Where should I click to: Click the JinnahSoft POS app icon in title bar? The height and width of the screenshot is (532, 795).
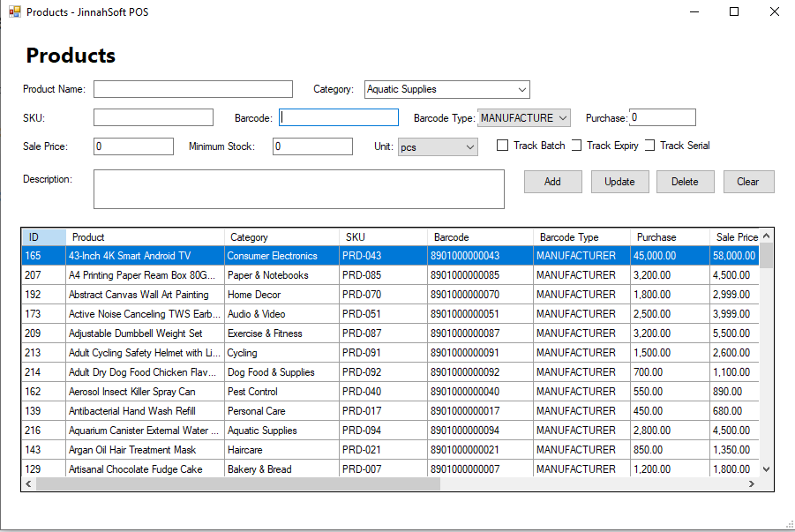tap(15, 11)
